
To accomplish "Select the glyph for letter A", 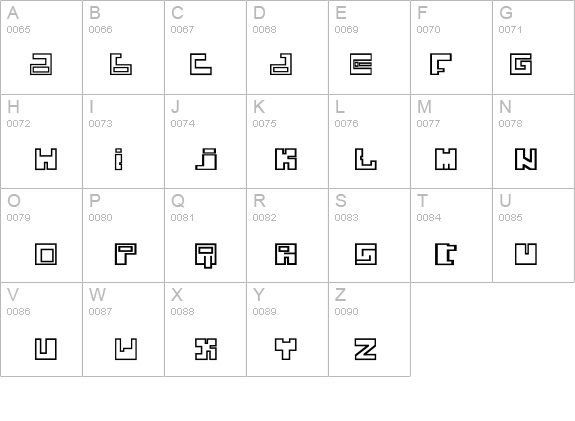I will tap(41, 64).
